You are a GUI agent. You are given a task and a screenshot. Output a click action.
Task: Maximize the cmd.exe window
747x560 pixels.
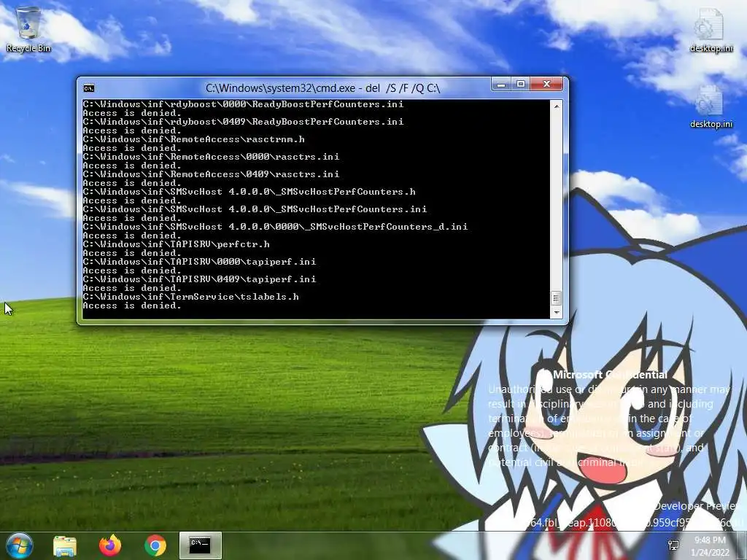[521, 85]
